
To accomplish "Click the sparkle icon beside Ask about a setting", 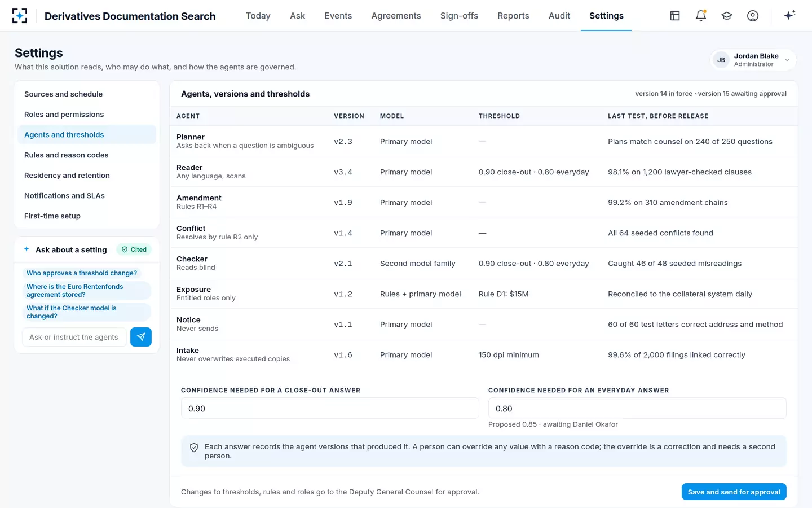I will (x=27, y=249).
